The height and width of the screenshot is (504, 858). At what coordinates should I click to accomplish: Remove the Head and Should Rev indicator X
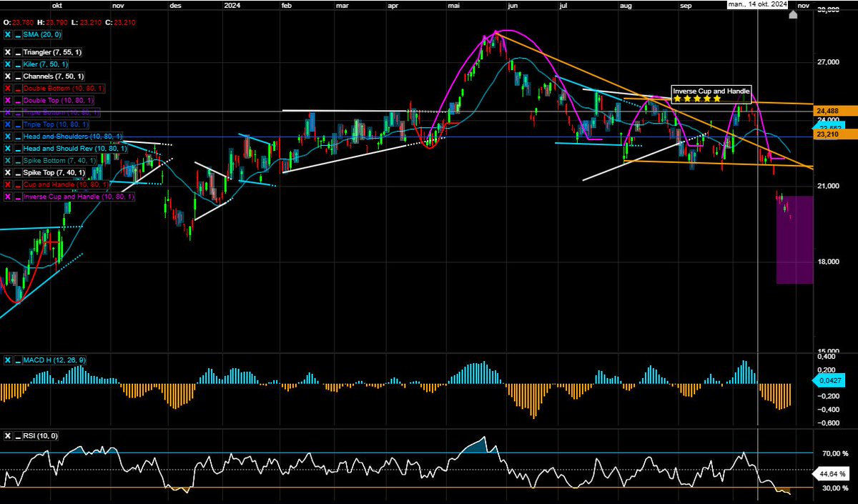(8, 148)
